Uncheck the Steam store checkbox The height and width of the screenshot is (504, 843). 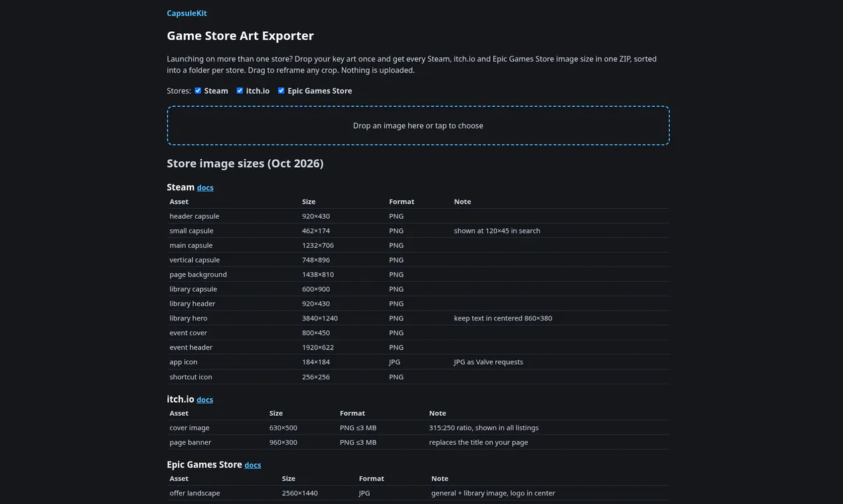point(198,91)
